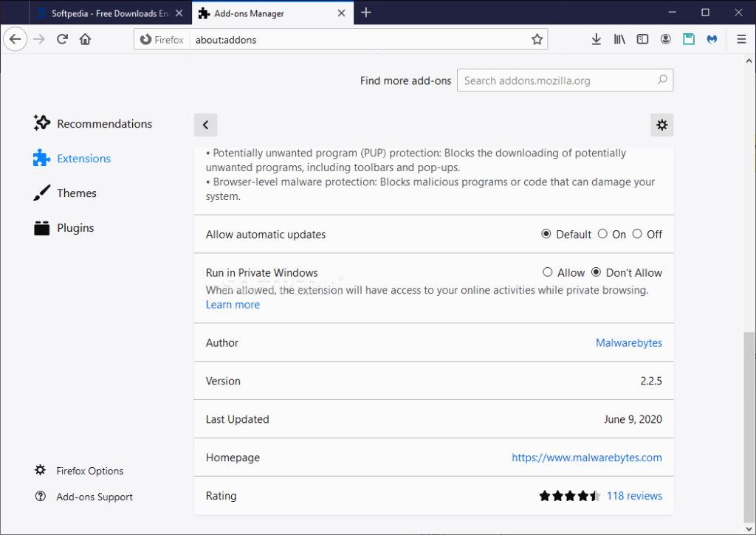Screen dimensions: 756x535
Task: Click the scrollbar up arrow
Action: [x=749, y=61]
